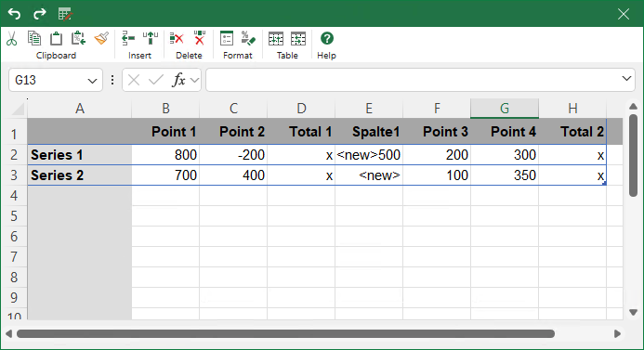
Task: Open Help with the question mark icon
Action: (x=327, y=38)
